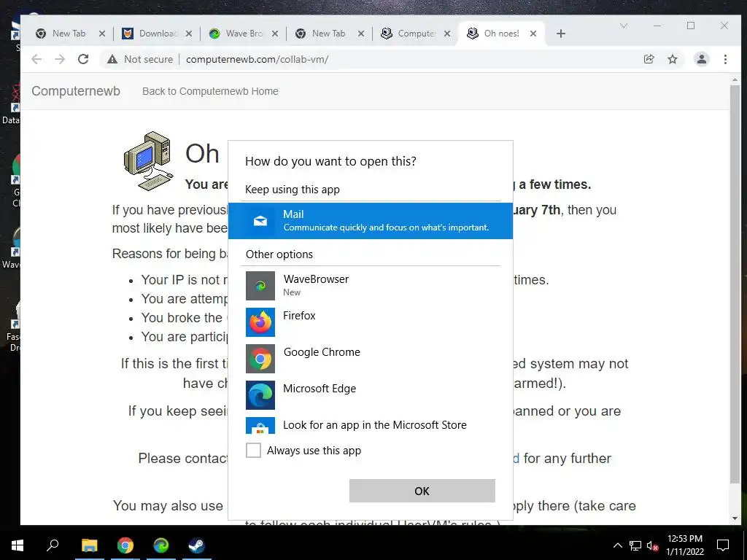Add a new browser tab
The width and height of the screenshot is (747, 560).
click(561, 34)
